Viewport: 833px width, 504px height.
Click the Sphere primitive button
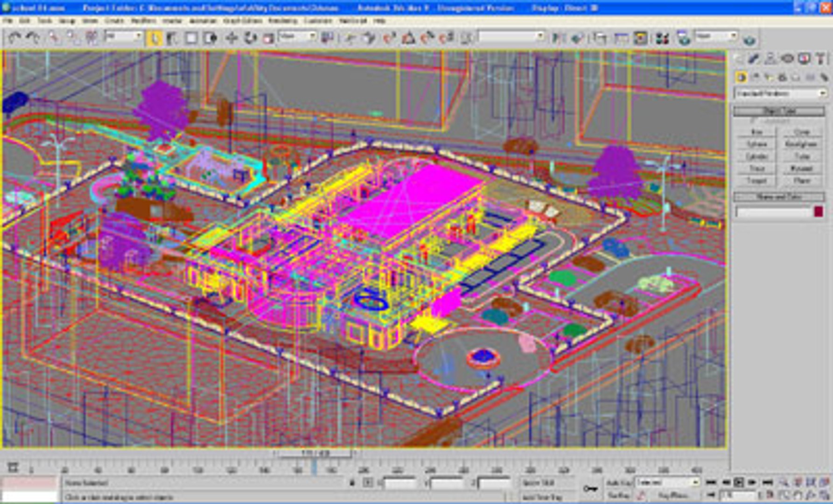coord(756,144)
